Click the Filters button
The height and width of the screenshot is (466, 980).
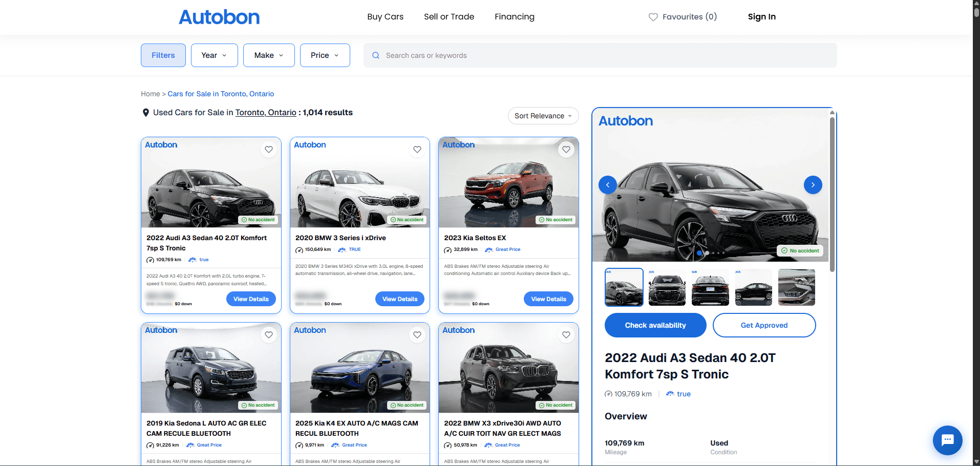point(163,55)
